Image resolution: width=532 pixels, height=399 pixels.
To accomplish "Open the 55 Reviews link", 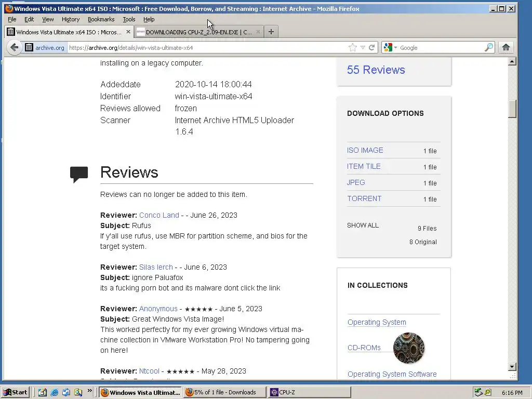I will (376, 70).
